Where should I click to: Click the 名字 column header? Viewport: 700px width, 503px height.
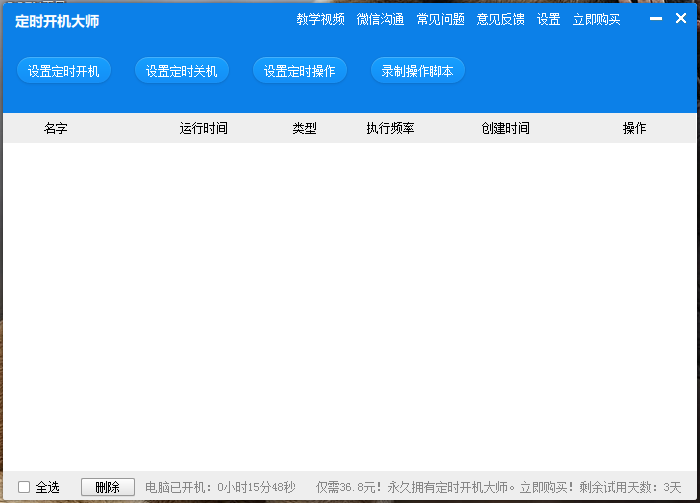tap(56, 128)
